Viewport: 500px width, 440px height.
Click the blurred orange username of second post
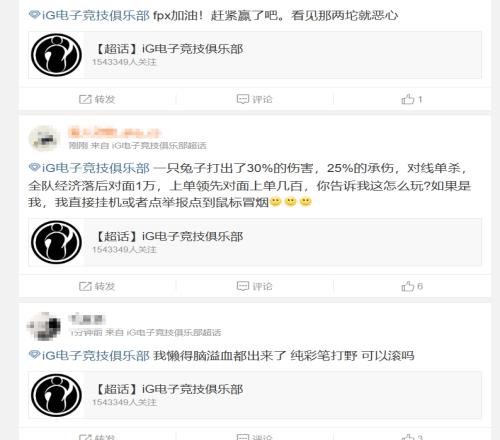point(115,132)
